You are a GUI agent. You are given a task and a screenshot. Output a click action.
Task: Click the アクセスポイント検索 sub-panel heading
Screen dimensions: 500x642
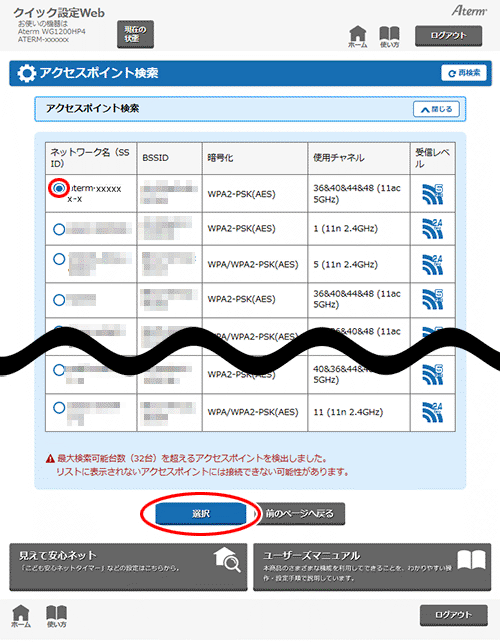pos(93,109)
